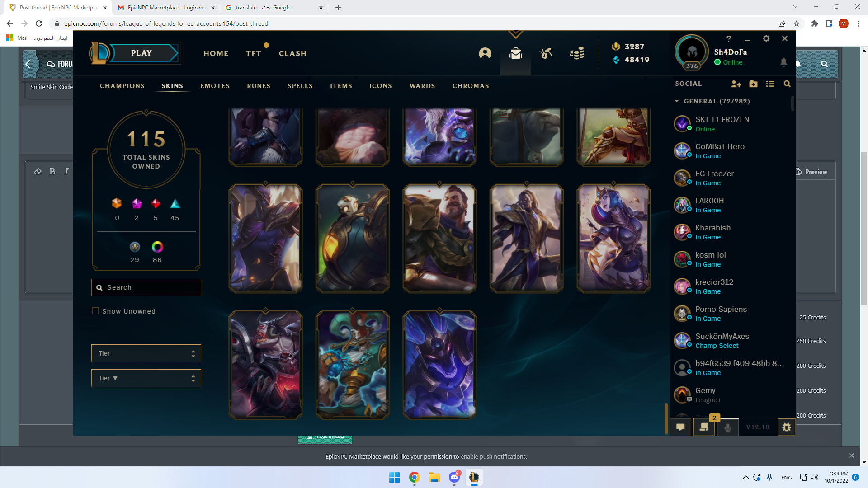
Task: Click the search friends magnifier icon
Action: coord(787,84)
